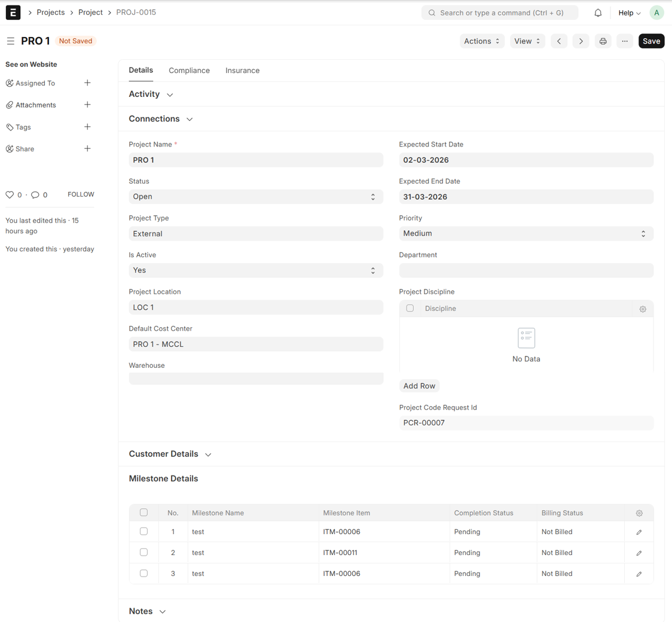Click the Save button
This screenshot has height=622, width=672.
pos(651,41)
